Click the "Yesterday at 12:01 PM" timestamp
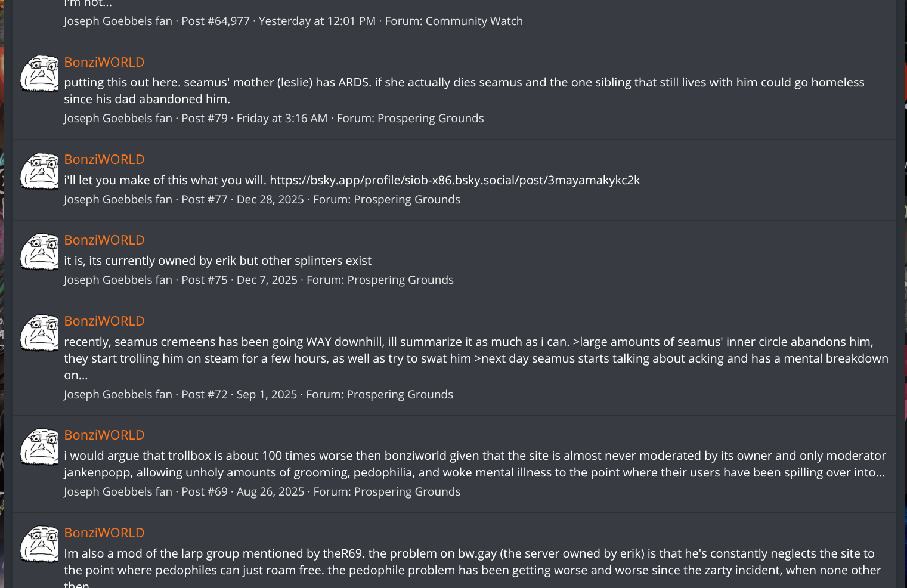The image size is (907, 588). point(317,21)
